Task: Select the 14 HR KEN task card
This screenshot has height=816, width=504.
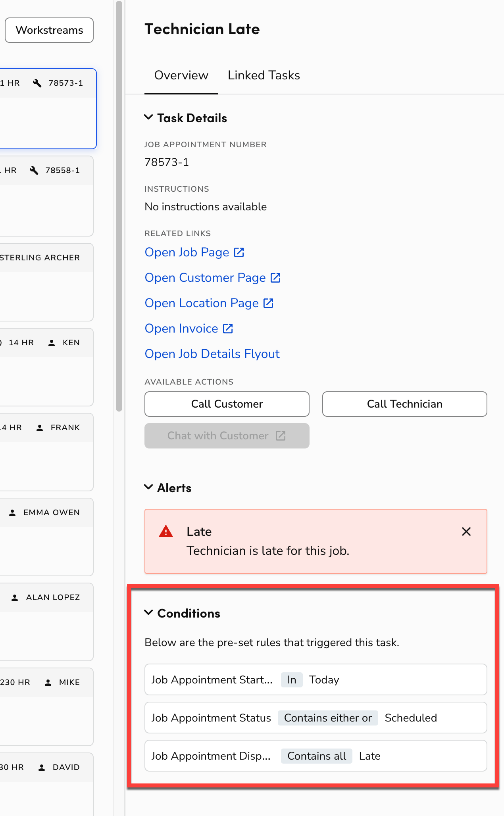Action: 47,367
